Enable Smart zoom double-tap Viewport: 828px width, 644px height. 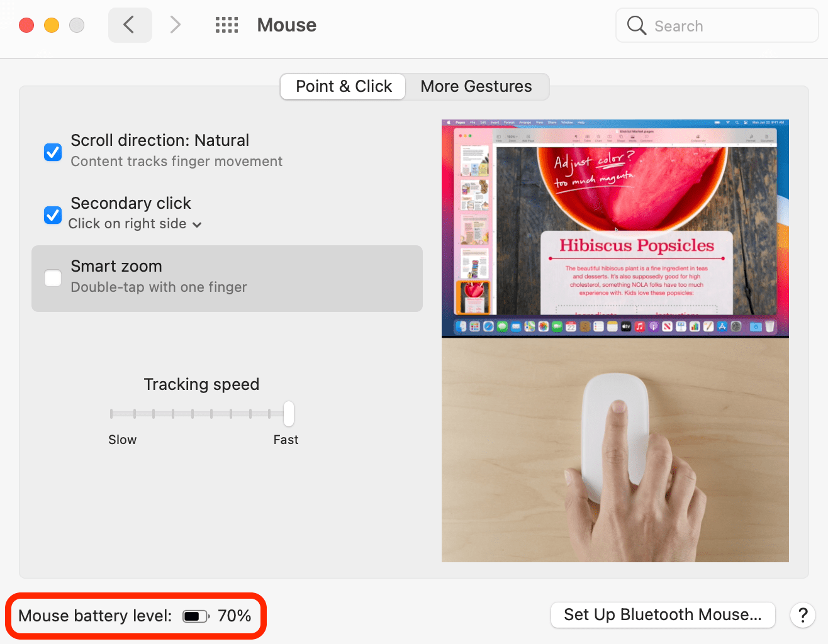52,277
